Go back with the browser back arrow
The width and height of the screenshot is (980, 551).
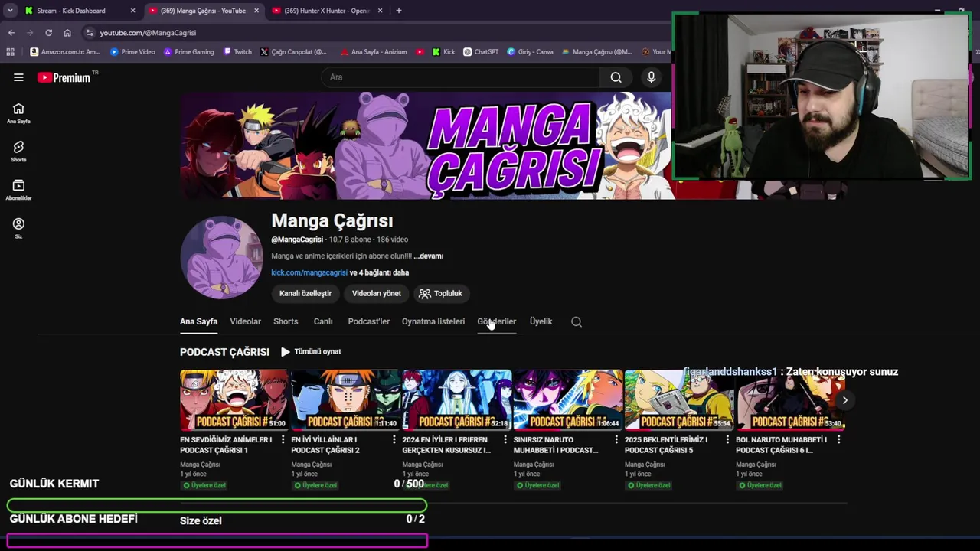coord(11,33)
